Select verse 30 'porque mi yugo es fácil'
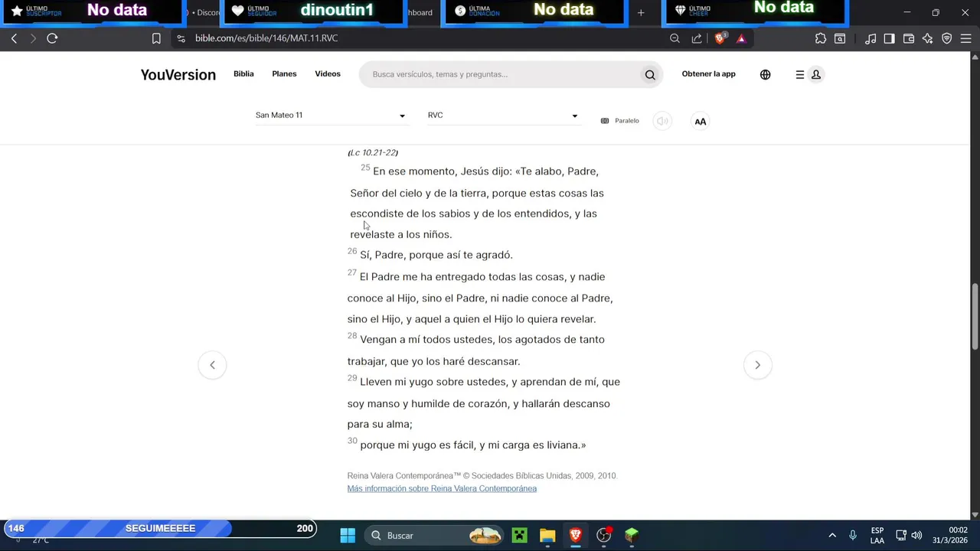This screenshot has width=980, height=551. (467, 445)
